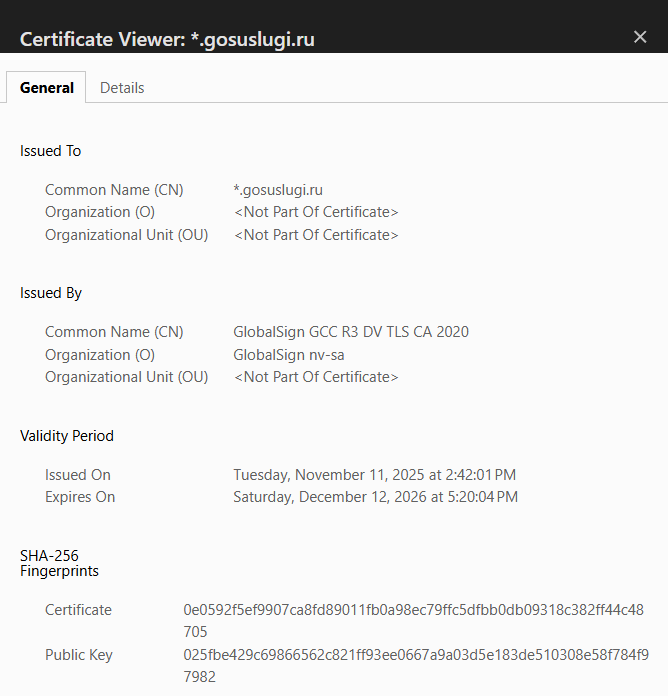Click the Validity Period heading
The image size is (668, 696).
click(67, 436)
